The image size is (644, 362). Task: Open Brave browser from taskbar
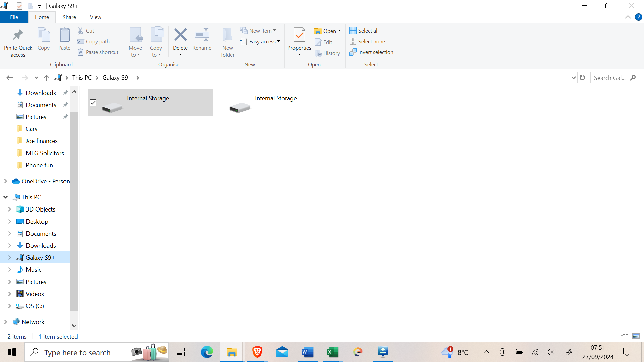[257, 352]
